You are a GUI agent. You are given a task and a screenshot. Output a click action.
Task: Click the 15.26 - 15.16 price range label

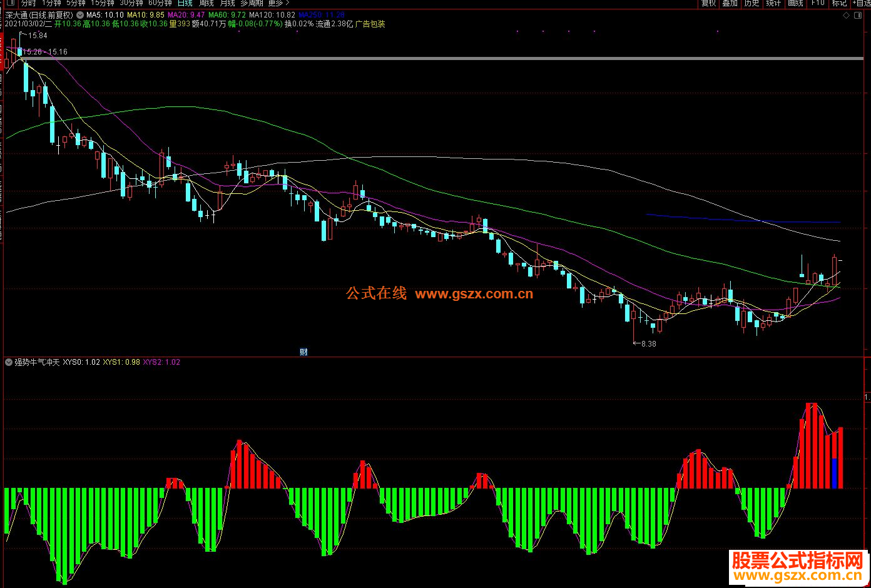coord(45,52)
